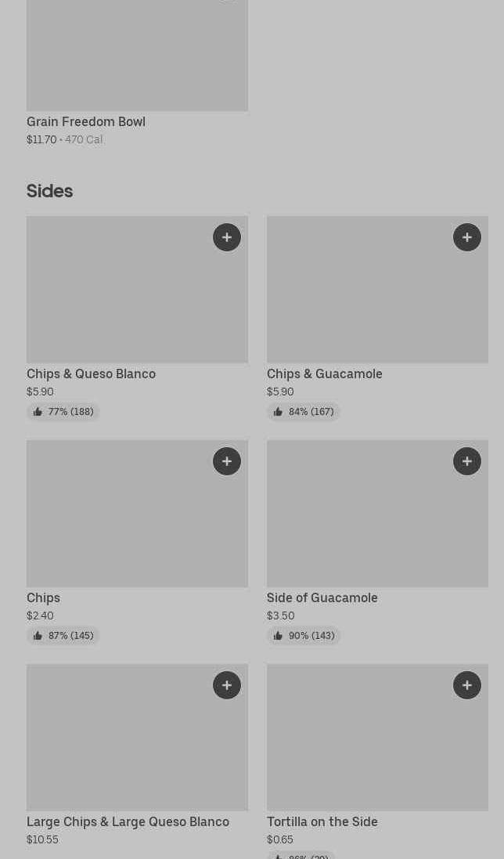The height and width of the screenshot is (859, 504).
Task: Open the Grain Freedom Bowl item title
Action: coord(86,121)
